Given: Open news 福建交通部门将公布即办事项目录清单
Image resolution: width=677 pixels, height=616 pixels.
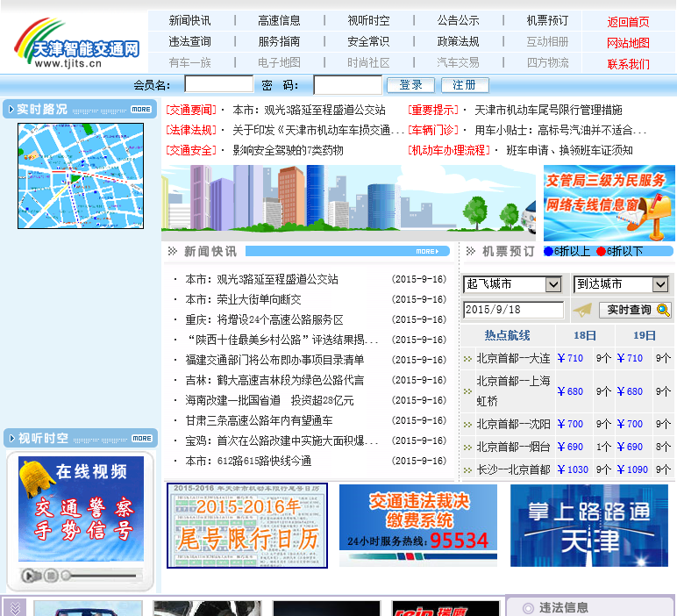Looking at the screenshot, I should (274, 360).
